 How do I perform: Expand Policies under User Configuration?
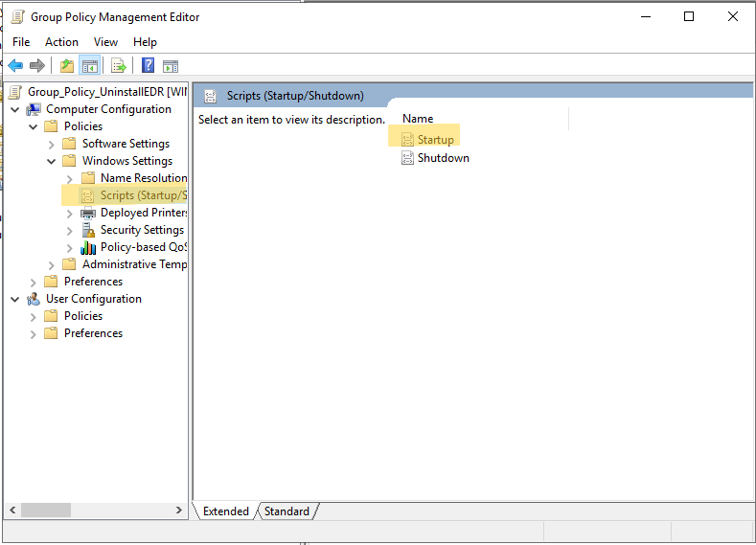(x=34, y=317)
